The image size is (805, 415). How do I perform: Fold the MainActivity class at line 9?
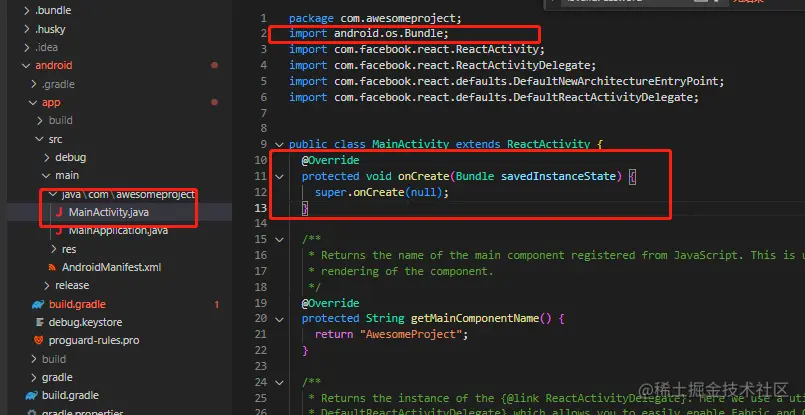click(279, 145)
